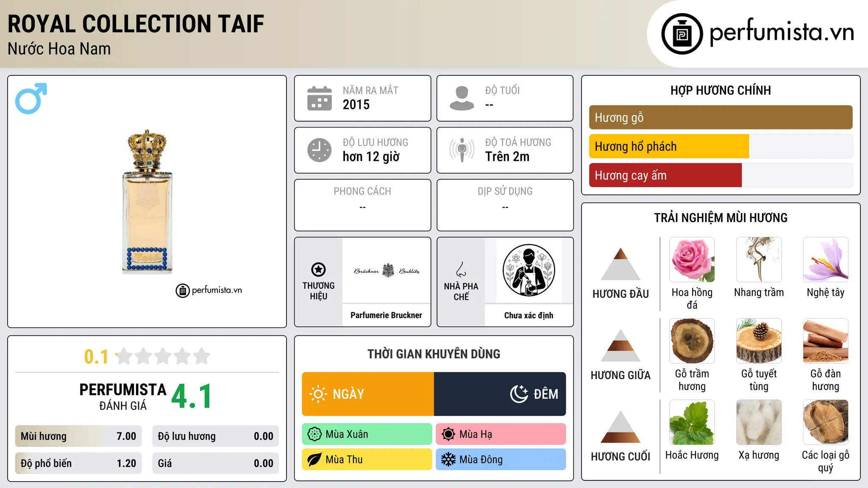The image size is (868, 488).
Task: Click the perfumer illustration circle icon
Action: point(529,270)
